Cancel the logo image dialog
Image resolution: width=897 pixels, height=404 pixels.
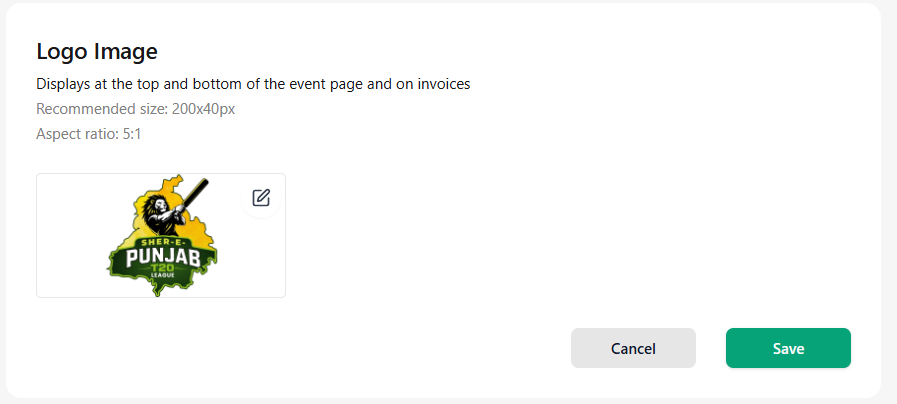633,348
